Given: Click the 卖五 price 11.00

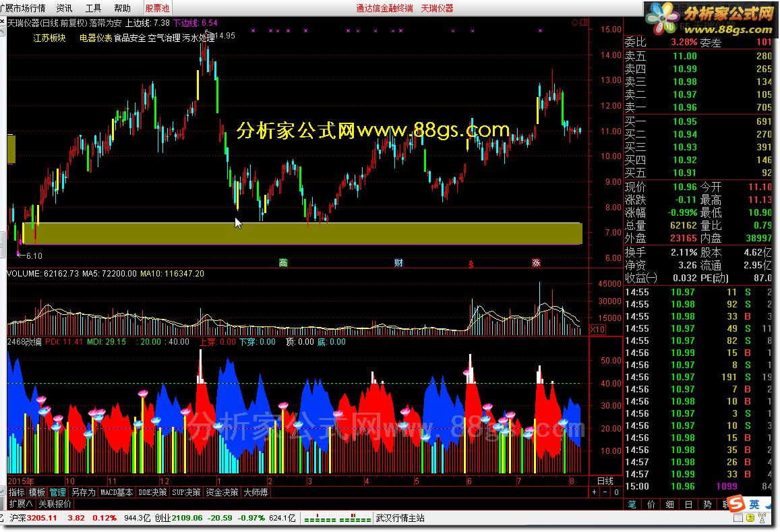Looking at the screenshot, I should click(684, 56).
